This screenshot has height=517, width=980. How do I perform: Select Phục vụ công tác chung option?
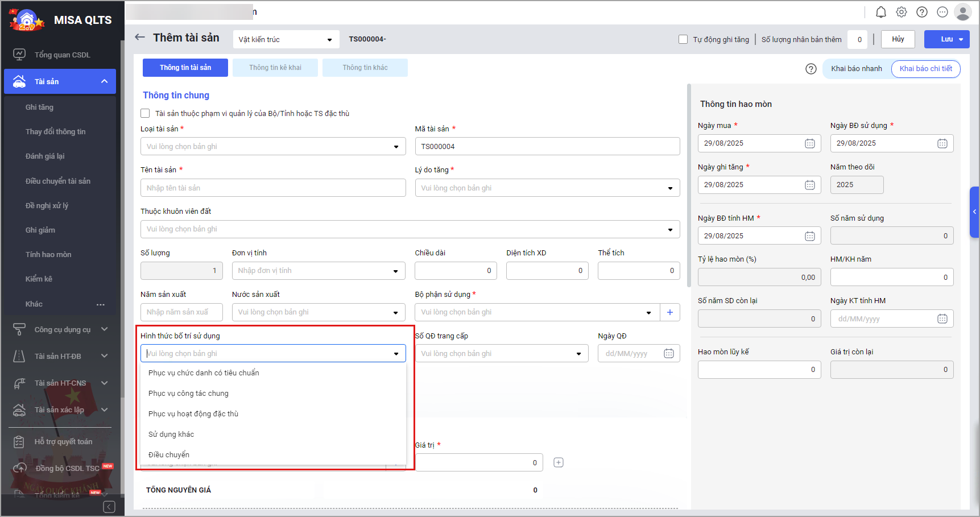tap(188, 394)
